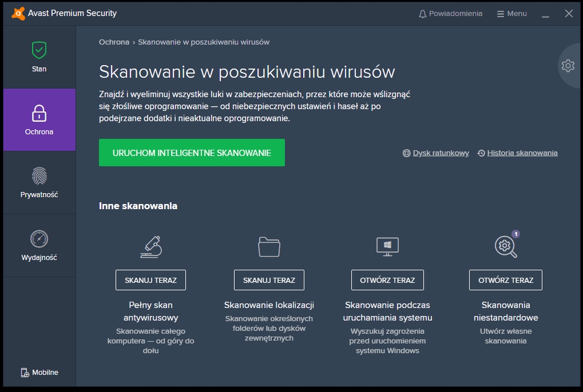The width and height of the screenshot is (583, 392).
Task: Click the badge number 1 on custom scans
Action: (515, 234)
